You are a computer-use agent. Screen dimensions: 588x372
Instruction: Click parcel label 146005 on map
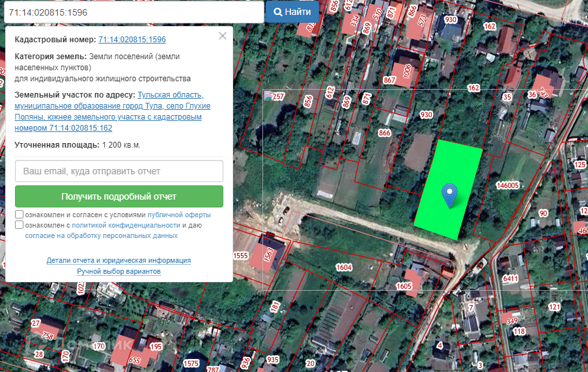pyautogui.click(x=507, y=185)
